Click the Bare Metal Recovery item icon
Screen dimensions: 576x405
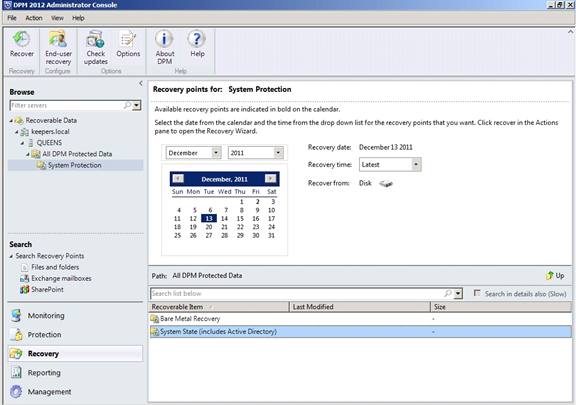[155, 319]
